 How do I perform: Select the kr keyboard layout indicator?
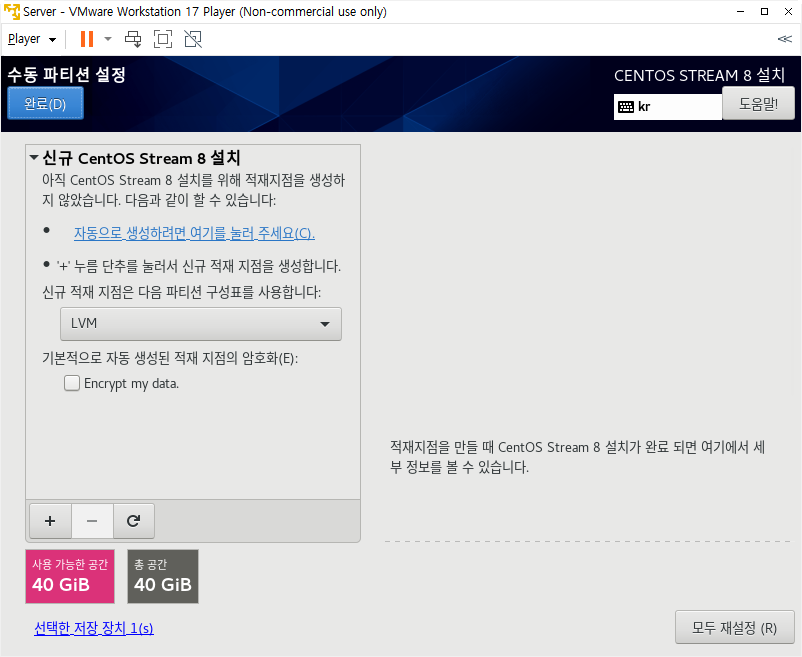click(x=667, y=107)
